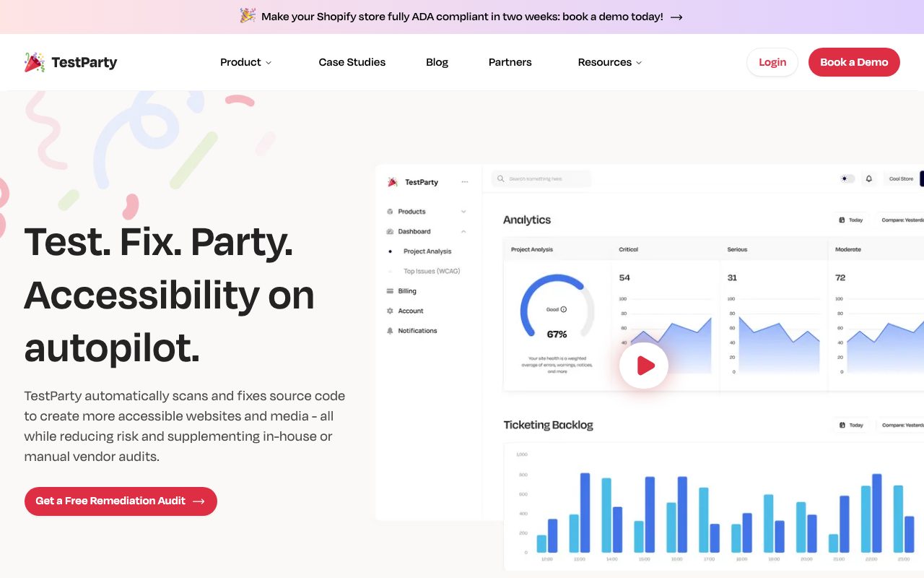Select Top Issues (WCAG) in the preview sidebar
Image resolution: width=924 pixels, height=578 pixels.
(432, 271)
